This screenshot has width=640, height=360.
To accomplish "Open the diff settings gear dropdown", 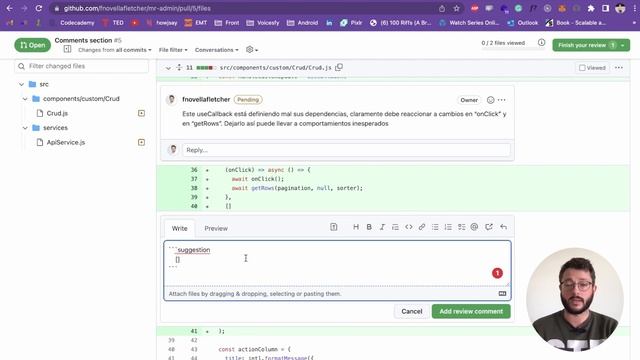I will click(252, 50).
